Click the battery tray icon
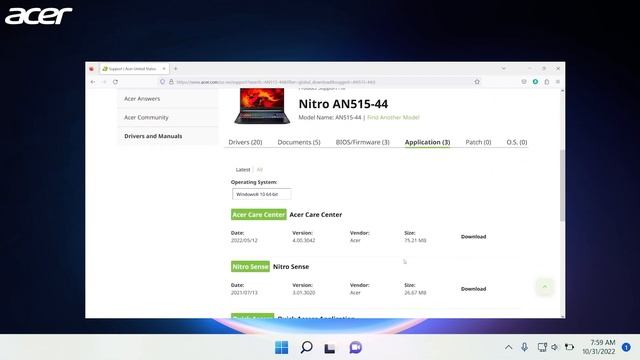Image resolution: width=640 pixels, height=360 pixels. (x=569, y=347)
